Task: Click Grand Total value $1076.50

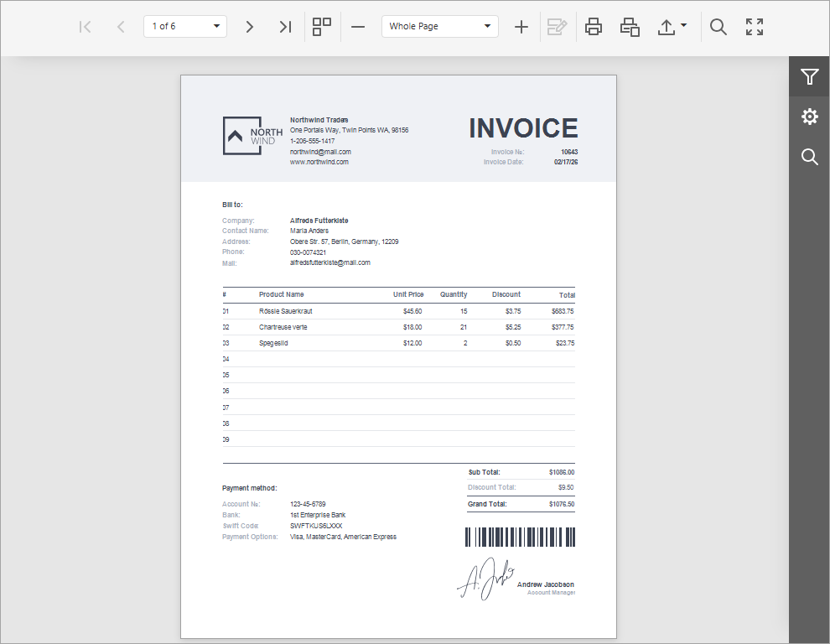Action: (562, 504)
